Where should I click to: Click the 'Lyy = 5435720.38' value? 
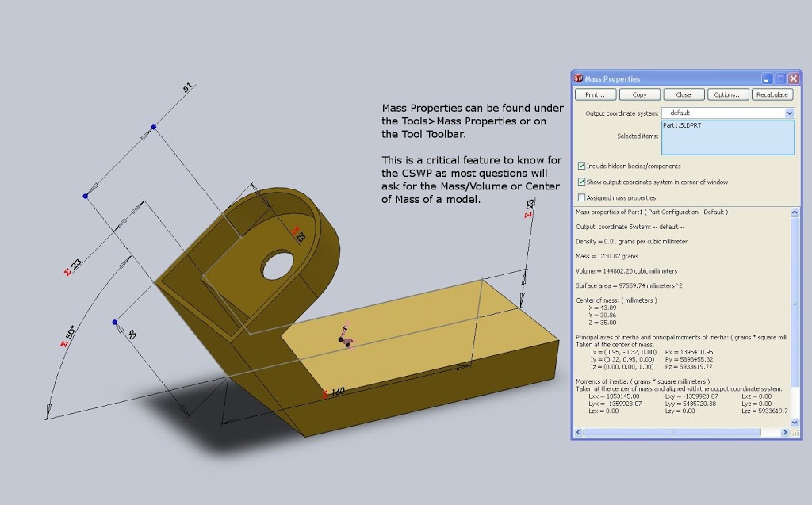coord(691,404)
